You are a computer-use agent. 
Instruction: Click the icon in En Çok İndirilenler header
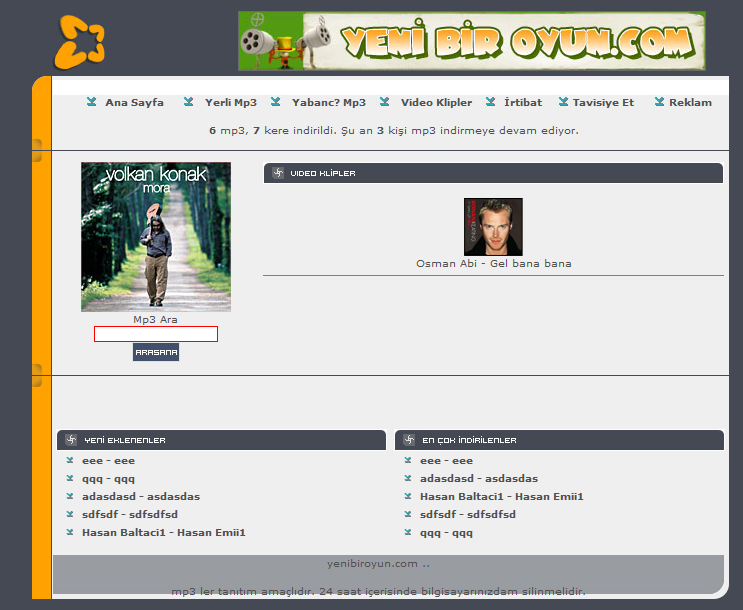409,440
